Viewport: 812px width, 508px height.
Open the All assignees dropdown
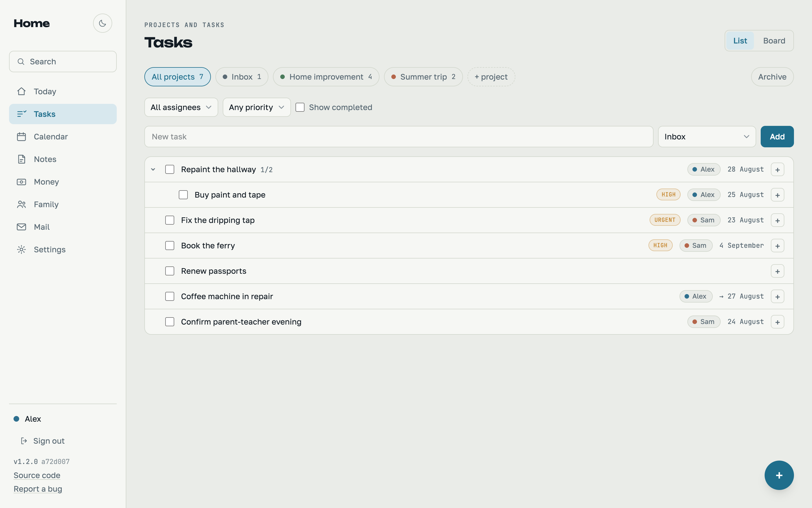(x=181, y=107)
